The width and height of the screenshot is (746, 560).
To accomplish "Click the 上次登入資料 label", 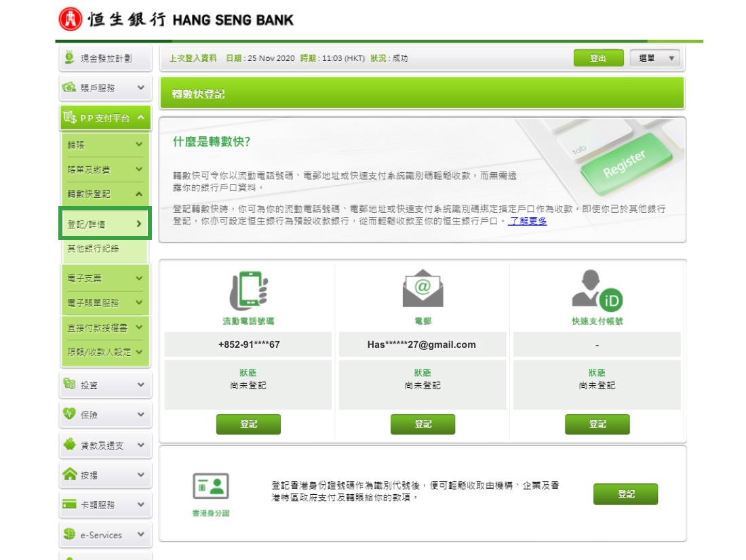I will 193,58.
